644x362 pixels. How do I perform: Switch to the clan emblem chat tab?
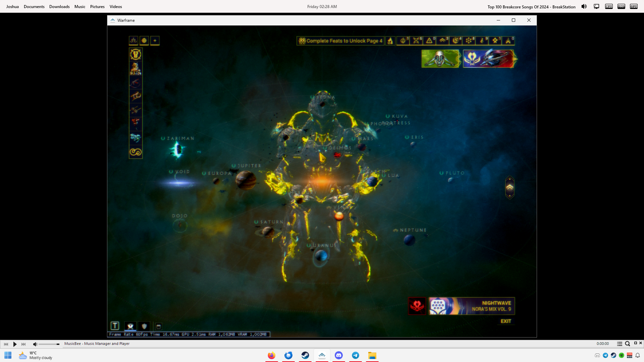[130, 326]
